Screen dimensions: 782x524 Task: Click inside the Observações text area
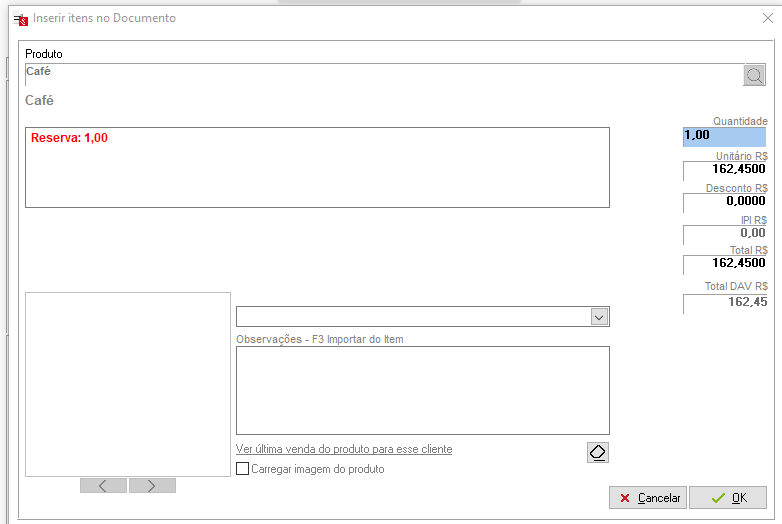point(422,390)
